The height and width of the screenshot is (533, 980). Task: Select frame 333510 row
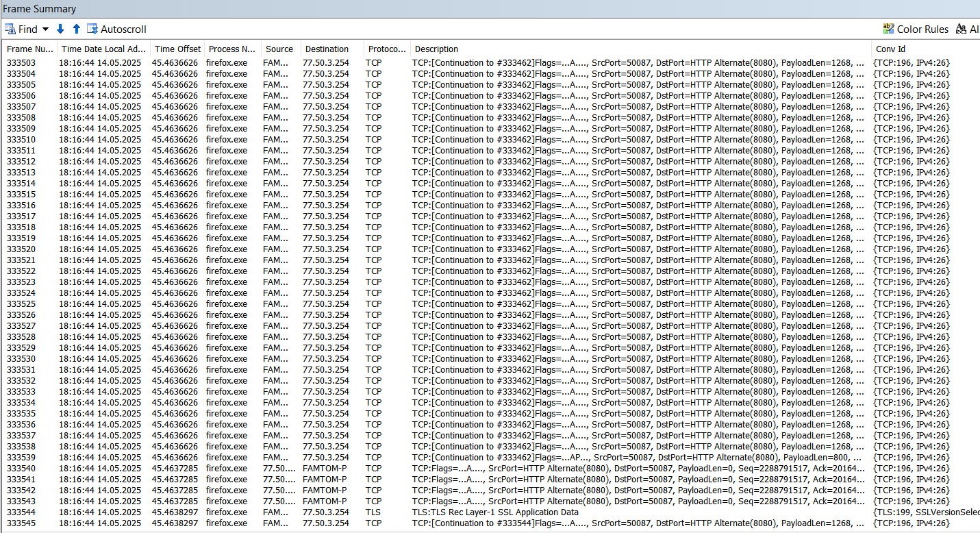click(490, 140)
